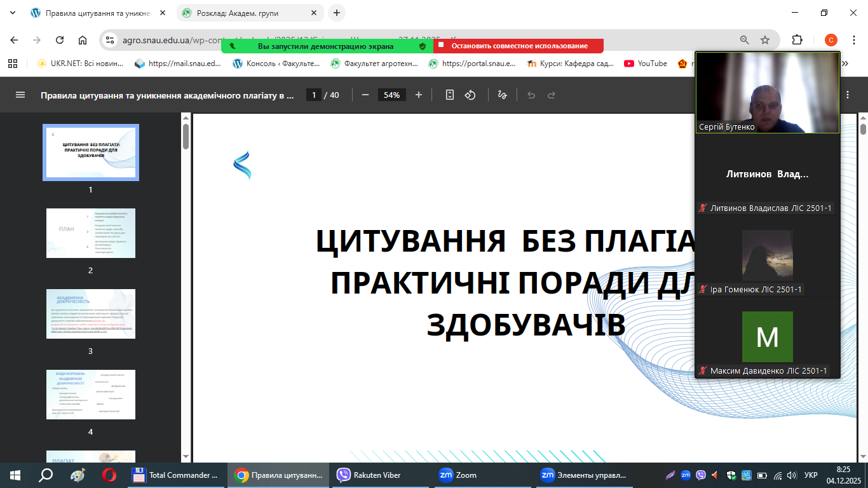Bookmark this page with the star icon
This screenshot has height=488, width=868.
pyautogui.click(x=765, y=40)
